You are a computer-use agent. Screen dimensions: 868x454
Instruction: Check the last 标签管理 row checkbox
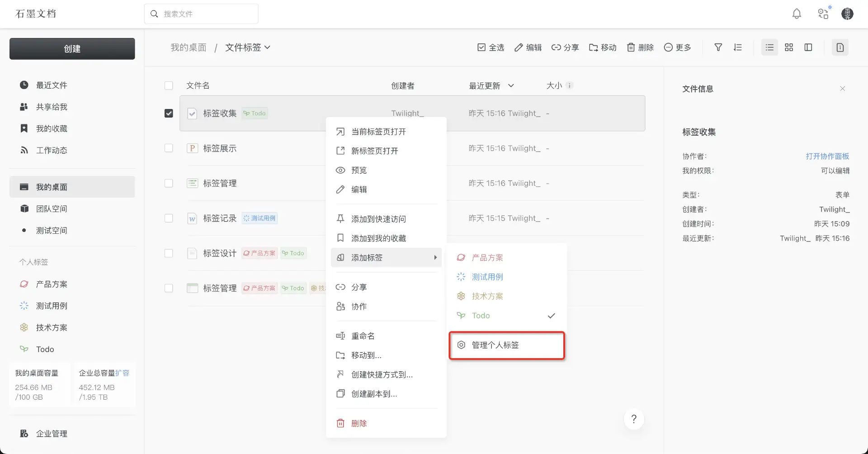coord(169,288)
